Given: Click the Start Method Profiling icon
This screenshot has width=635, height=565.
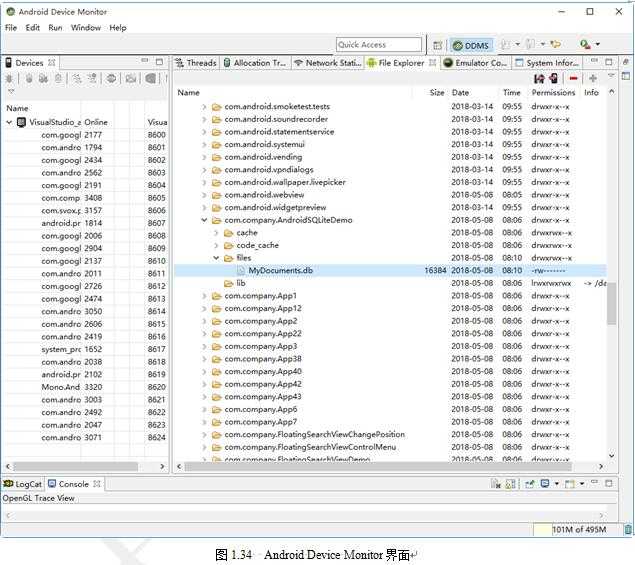Looking at the screenshot, I should coord(92,79).
